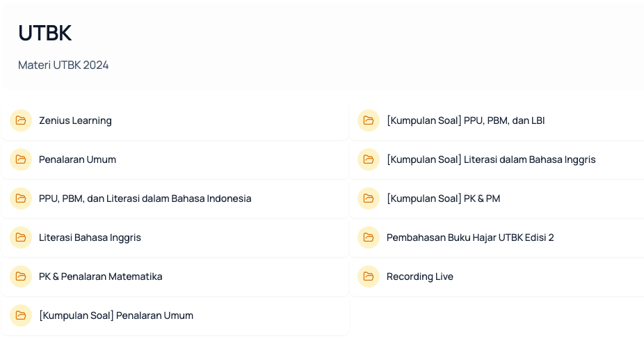Screen dimensions: 644x344
Task: Click folder icon beside Pembahasan Buku Hajar UTBK
Action: pyautogui.click(x=369, y=237)
